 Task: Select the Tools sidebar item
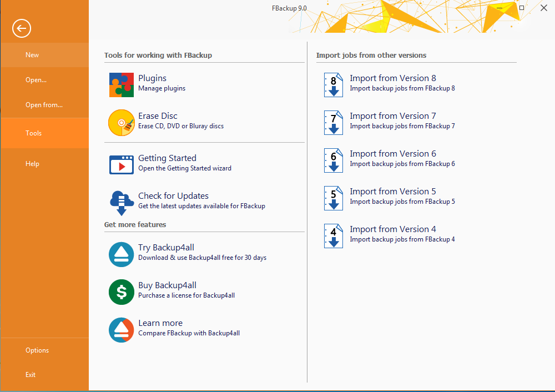[44, 133]
